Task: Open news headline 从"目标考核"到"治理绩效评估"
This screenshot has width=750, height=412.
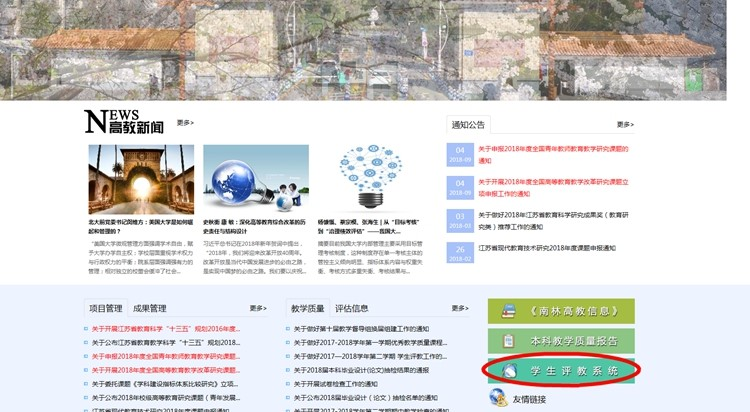Action: [368, 227]
